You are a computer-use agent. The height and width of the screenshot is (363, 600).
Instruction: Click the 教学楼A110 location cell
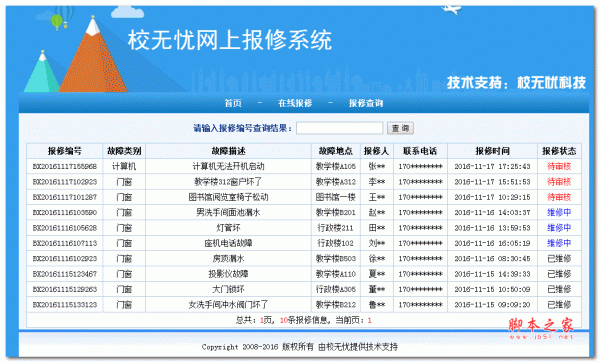tap(336, 274)
